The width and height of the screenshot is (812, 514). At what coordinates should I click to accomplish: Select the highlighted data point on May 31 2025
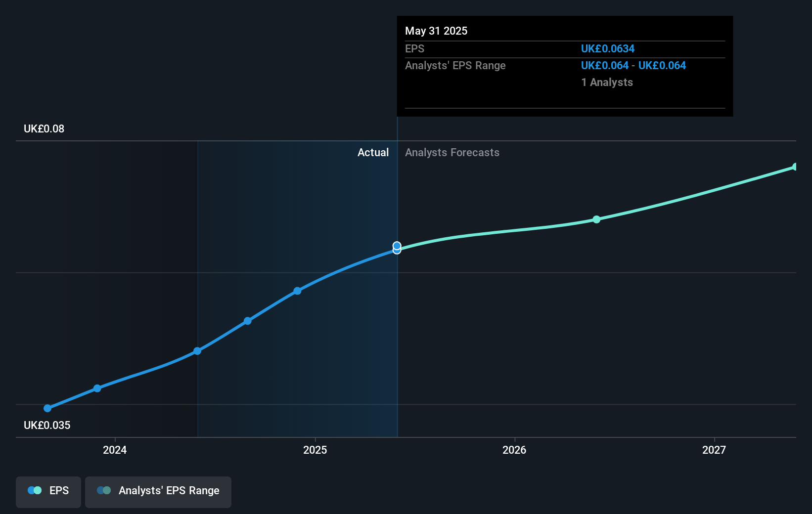397,246
